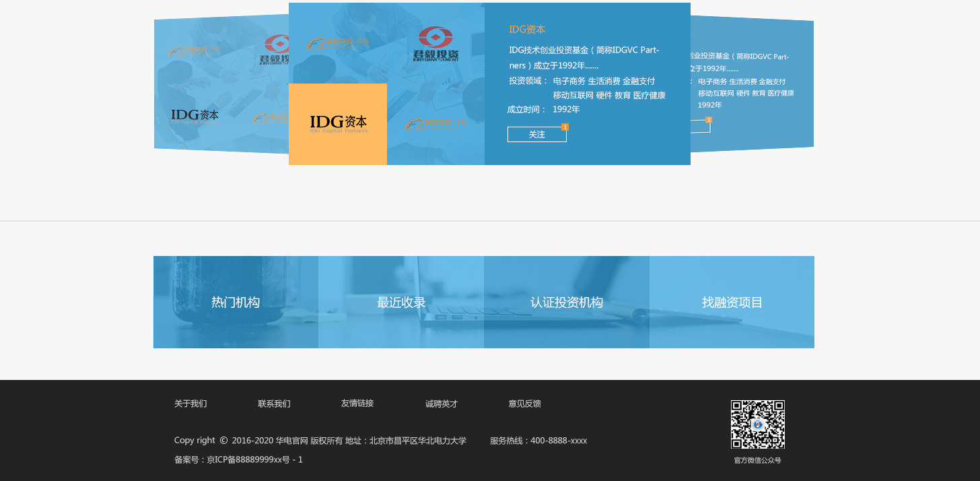Viewport: 980px width, 481px height.
Task: Click the orange logo beside IDG tile
Action: pyautogui.click(x=435, y=124)
